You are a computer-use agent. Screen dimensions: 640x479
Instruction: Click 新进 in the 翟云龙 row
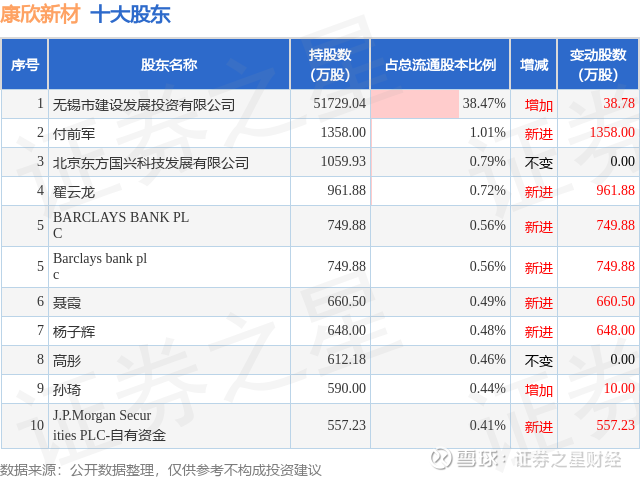[x=538, y=192]
